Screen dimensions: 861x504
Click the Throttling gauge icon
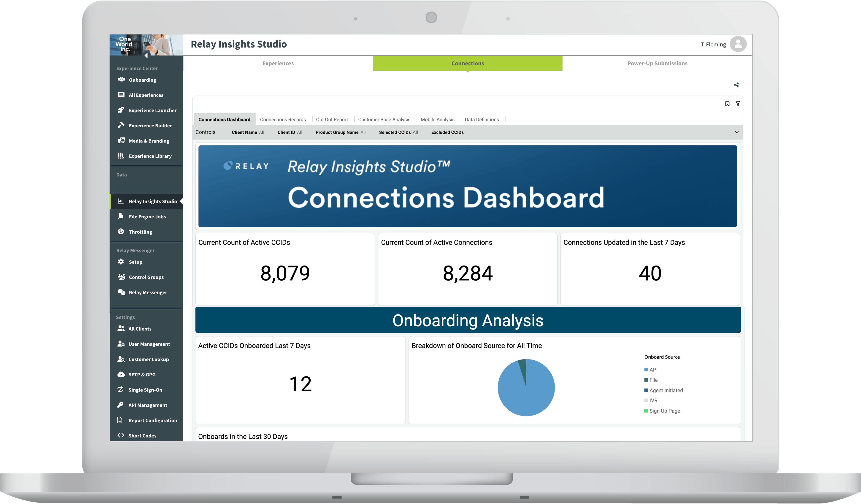(121, 231)
